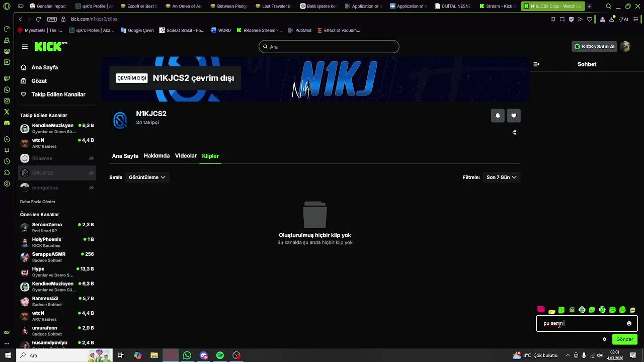This screenshot has height=362, width=644.
Task: Click the VPN badge in address bar
Action: [52, 19]
